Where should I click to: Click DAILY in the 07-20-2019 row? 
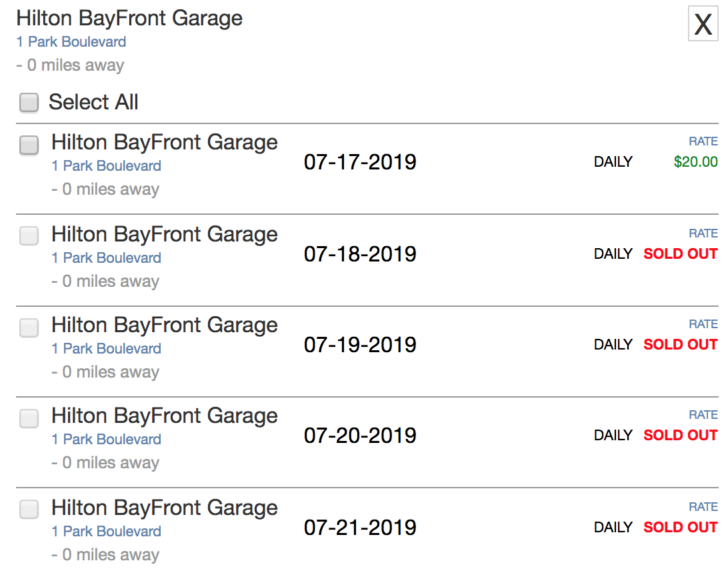[x=613, y=435]
